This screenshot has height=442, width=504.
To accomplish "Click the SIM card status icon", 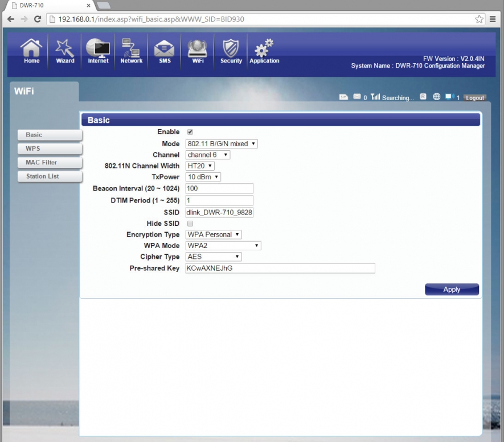I will click(343, 97).
